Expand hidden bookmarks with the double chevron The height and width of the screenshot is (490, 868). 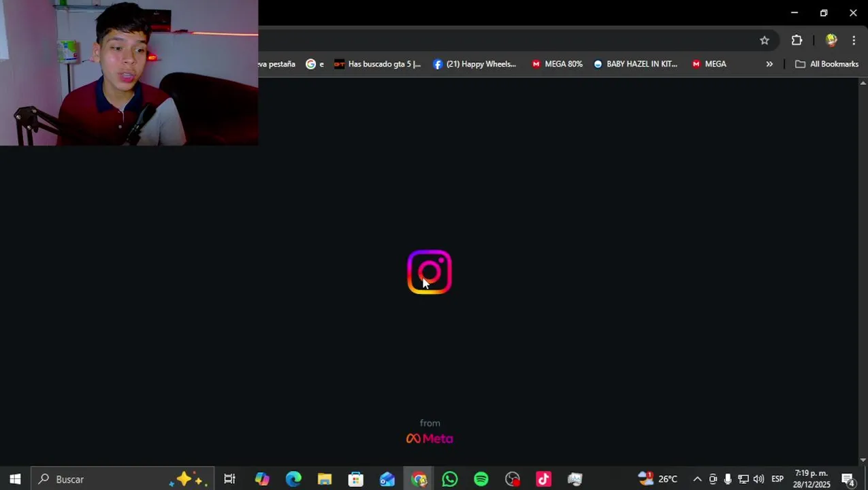pyautogui.click(x=769, y=64)
